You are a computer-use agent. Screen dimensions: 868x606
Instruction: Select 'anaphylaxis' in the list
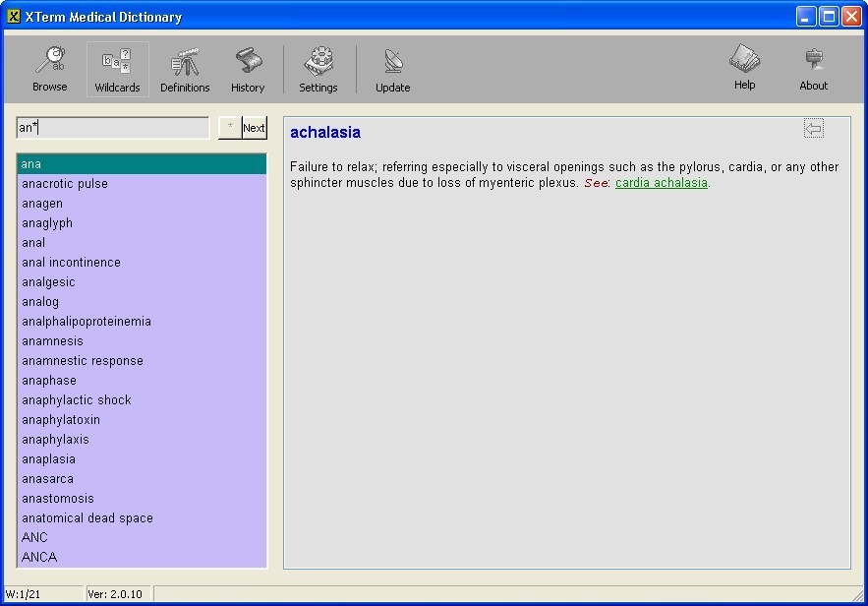pyautogui.click(x=142, y=440)
